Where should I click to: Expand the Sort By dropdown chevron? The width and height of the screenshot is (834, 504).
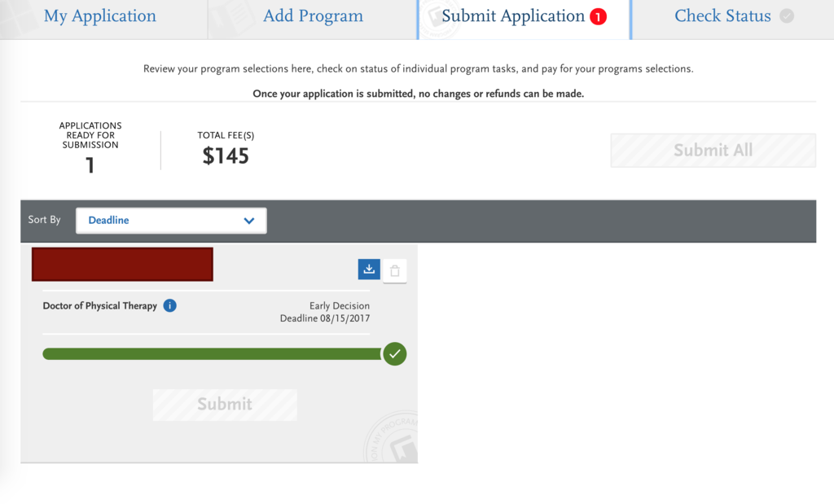click(x=249, y=221)
